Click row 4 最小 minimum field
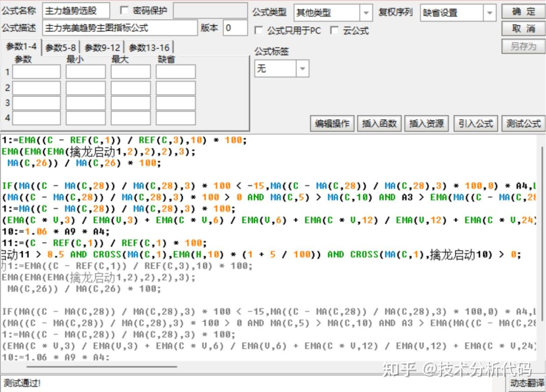The height and width of the screenshot is (392, 546). 86,118
